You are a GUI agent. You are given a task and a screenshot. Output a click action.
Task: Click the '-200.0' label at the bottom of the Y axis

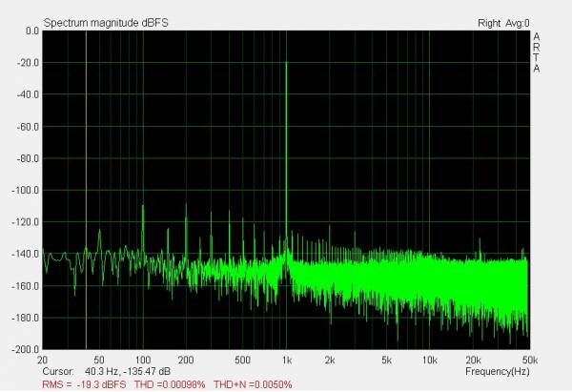25,350
